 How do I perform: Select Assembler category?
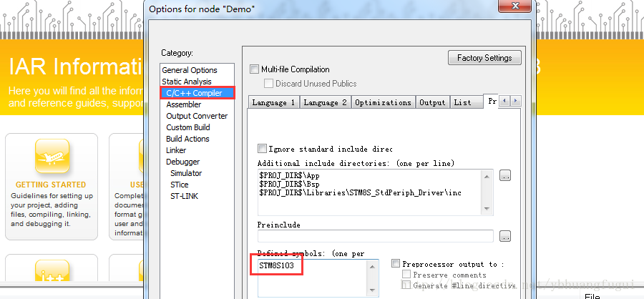184,104
